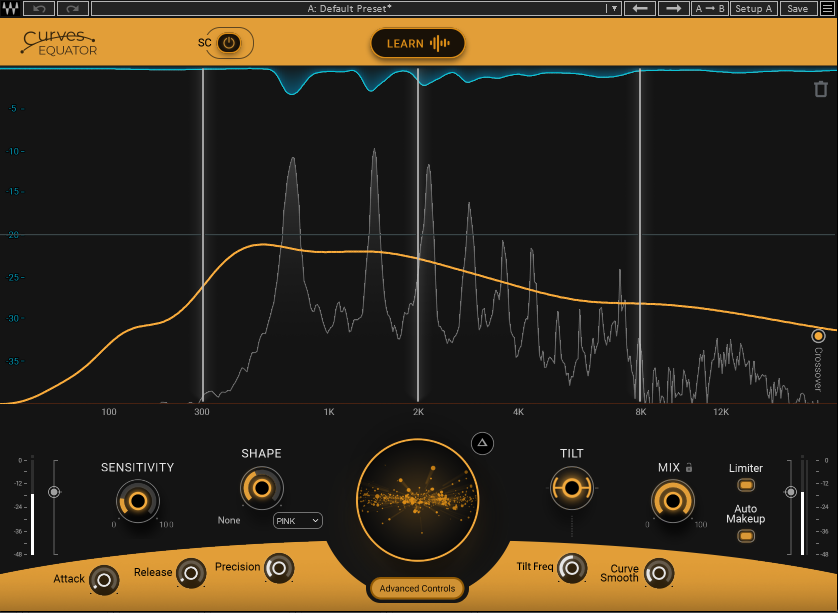Click the undo arrow in the top bar
The width and height of the screenshot is (838, 613).
[40, 9]
